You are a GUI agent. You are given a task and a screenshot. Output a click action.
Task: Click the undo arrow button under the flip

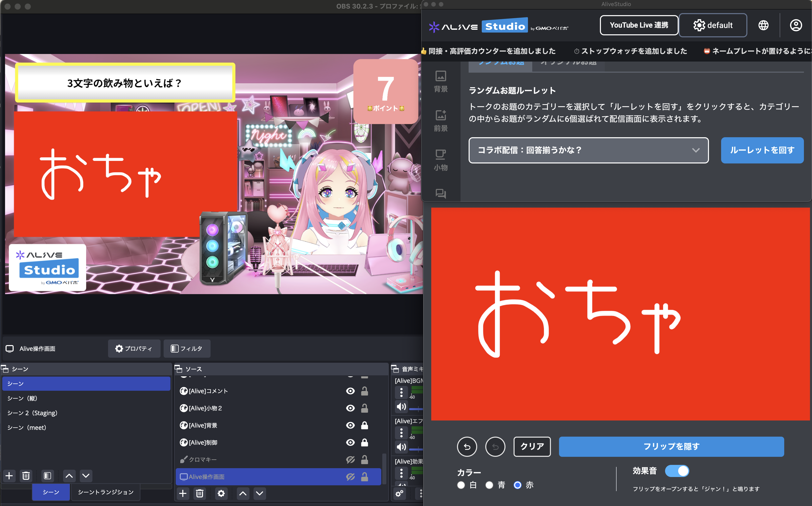[467, 446]
